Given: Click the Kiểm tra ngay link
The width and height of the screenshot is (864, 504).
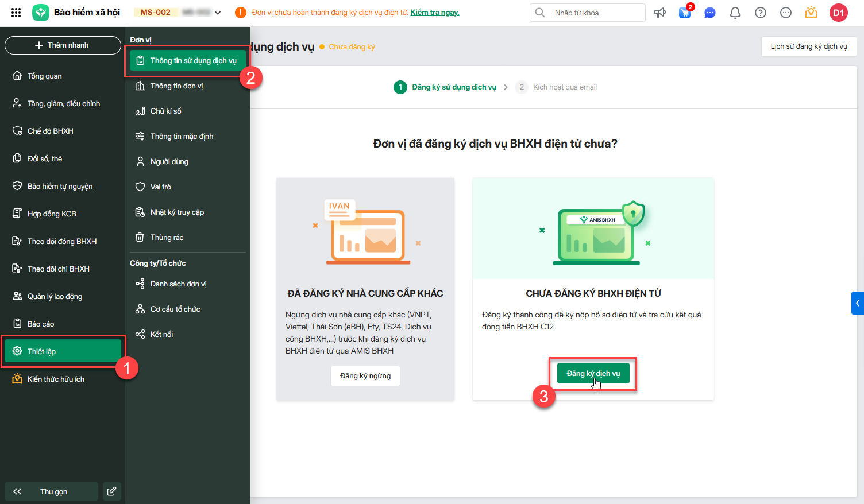Looking at the screenshot, I should [x=434, y=13].
